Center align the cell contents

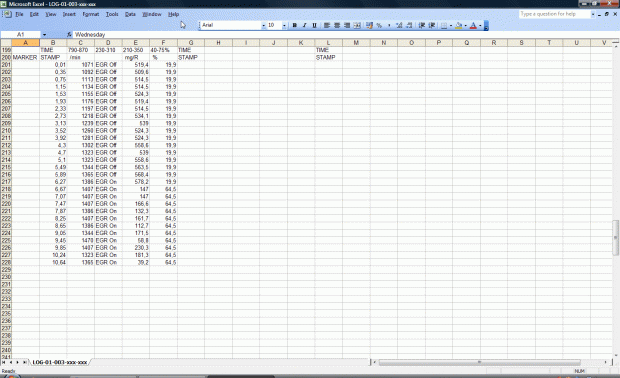[x=337, y=25]
